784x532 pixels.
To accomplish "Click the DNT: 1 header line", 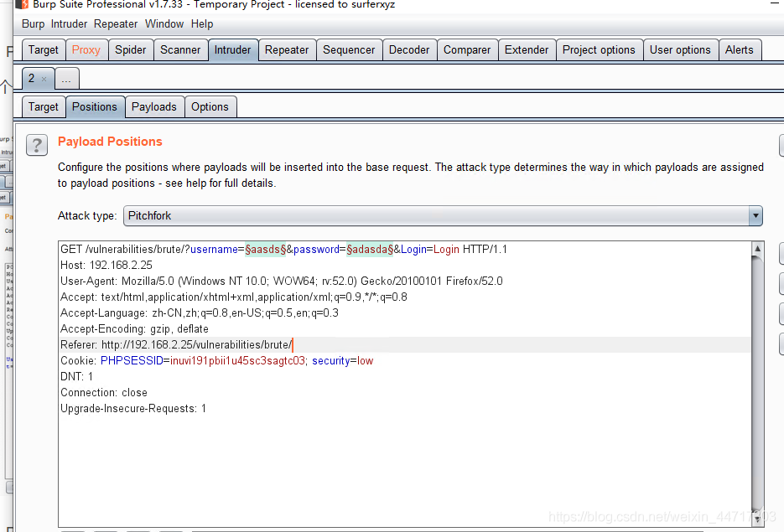I will click(76, 377).
